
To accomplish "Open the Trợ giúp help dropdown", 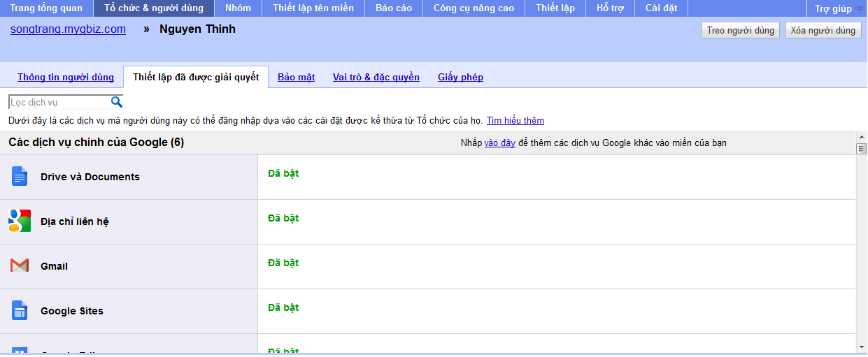I will (837, 8).
